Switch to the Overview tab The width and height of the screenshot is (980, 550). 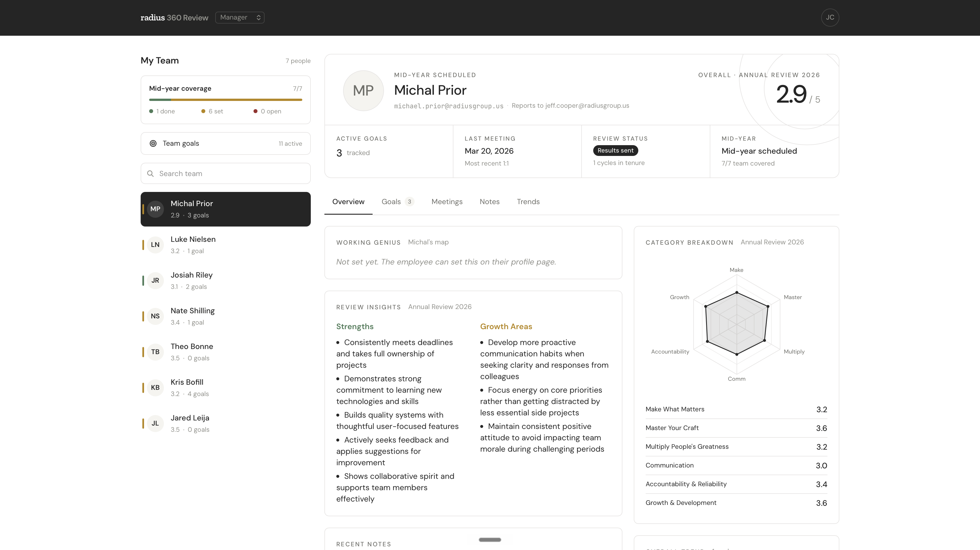click(x=348, y=202)
